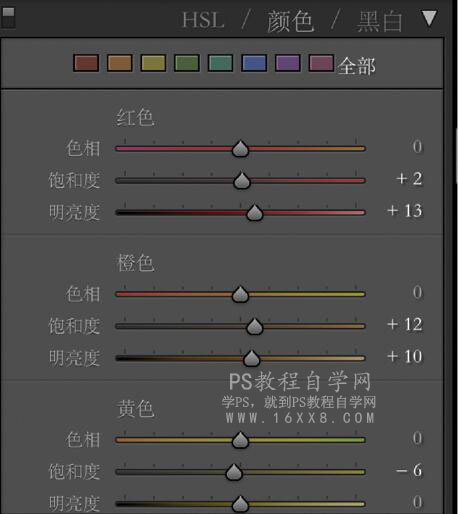The height and width of the screenshot is (514, 458).
Task: Click the yellow 饱和度 slider handle
Action: tap(234, 472)
